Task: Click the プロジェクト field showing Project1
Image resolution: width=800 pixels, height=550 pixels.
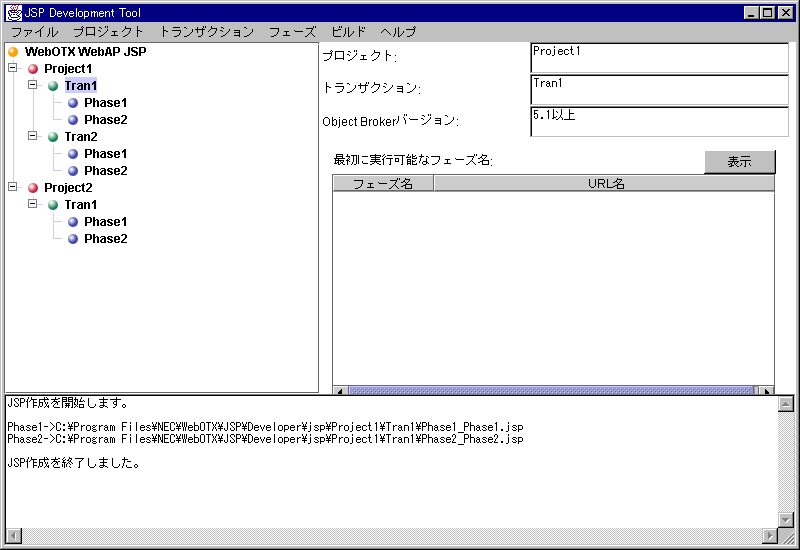Action: pos(660,58)
